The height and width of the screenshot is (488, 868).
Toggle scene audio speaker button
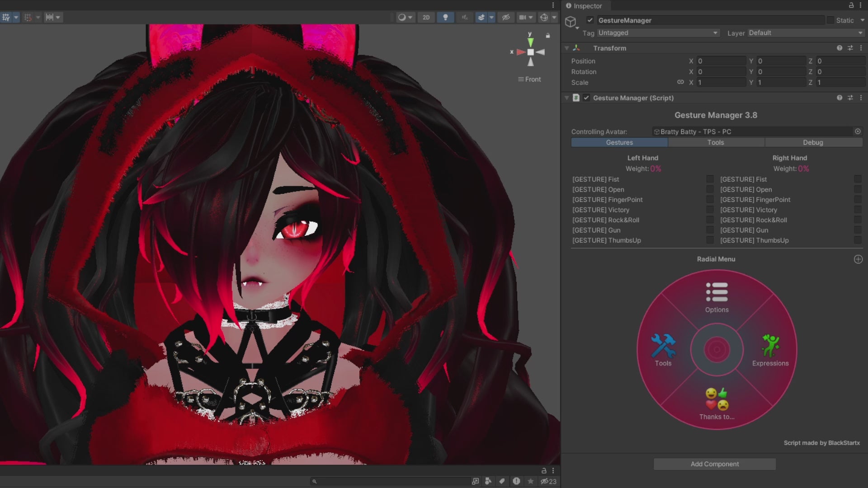pos(464,17)
